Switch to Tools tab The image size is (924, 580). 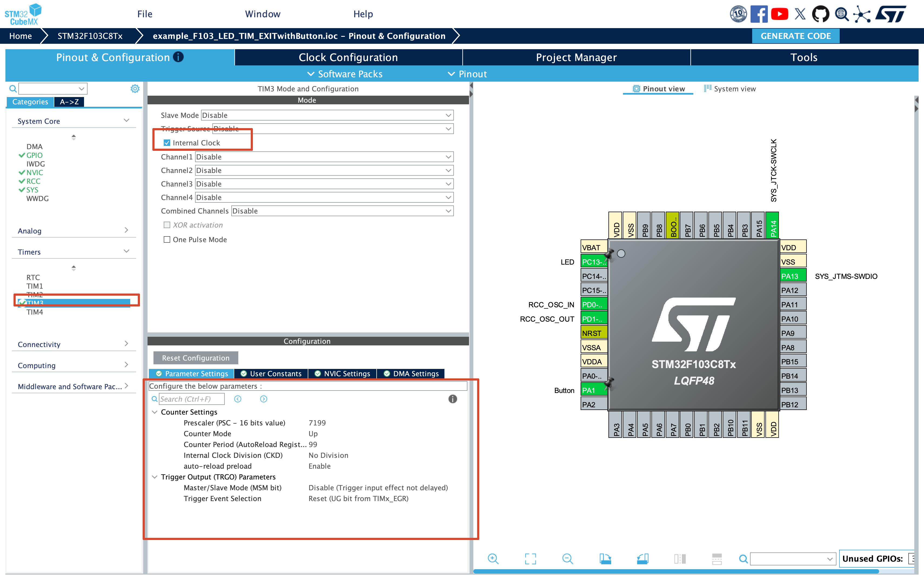click(x=804, y=57)
